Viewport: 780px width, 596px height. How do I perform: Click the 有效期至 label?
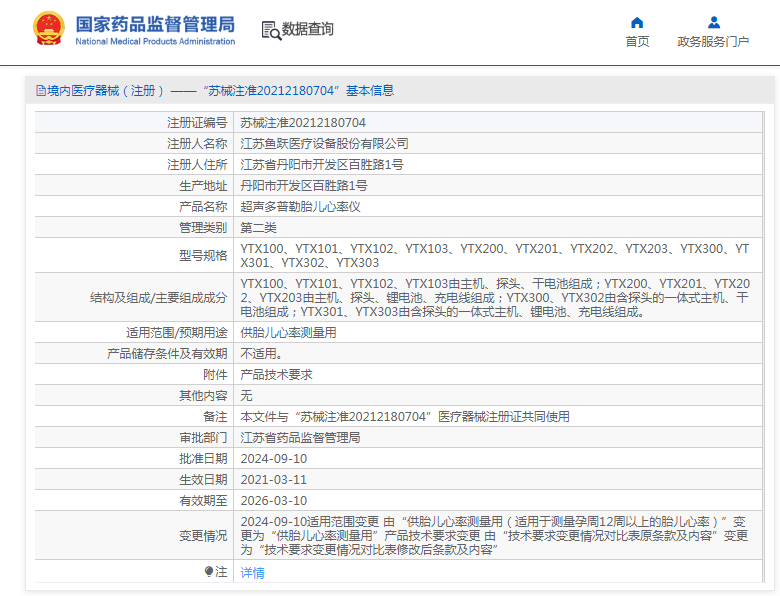point(203,500)
